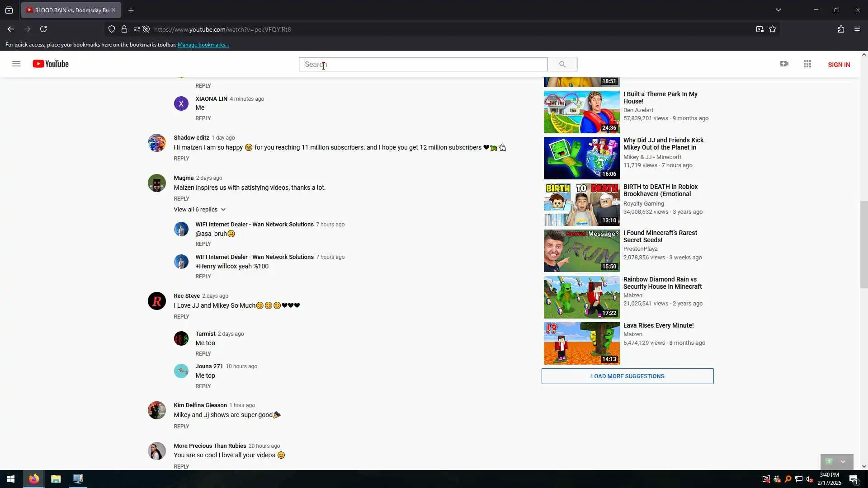868x488 pixels.
Task: Click LOAD MORE SUGGESTIONS button
Action: pyautogui.click(x=627, y=376)
